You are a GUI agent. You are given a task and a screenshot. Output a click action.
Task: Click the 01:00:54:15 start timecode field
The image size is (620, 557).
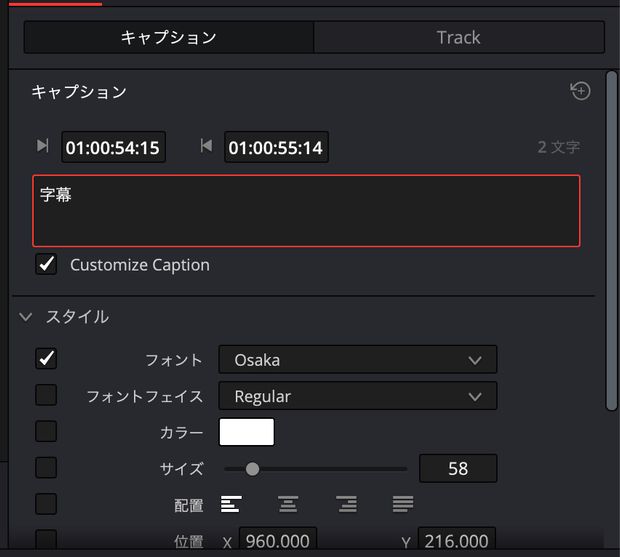point(113,147)
